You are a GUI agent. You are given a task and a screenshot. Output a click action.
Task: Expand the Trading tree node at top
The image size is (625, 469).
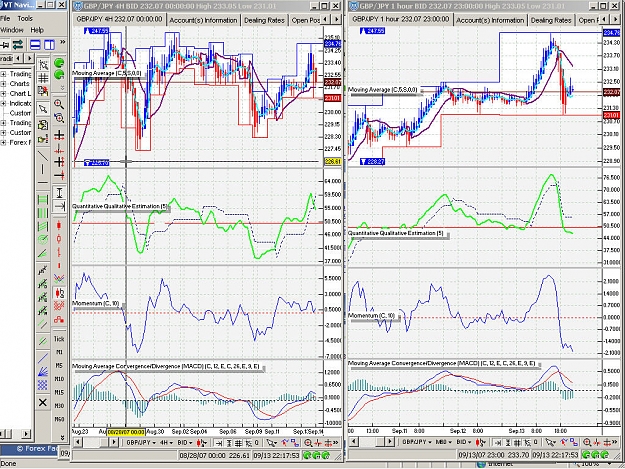point(3,74)
